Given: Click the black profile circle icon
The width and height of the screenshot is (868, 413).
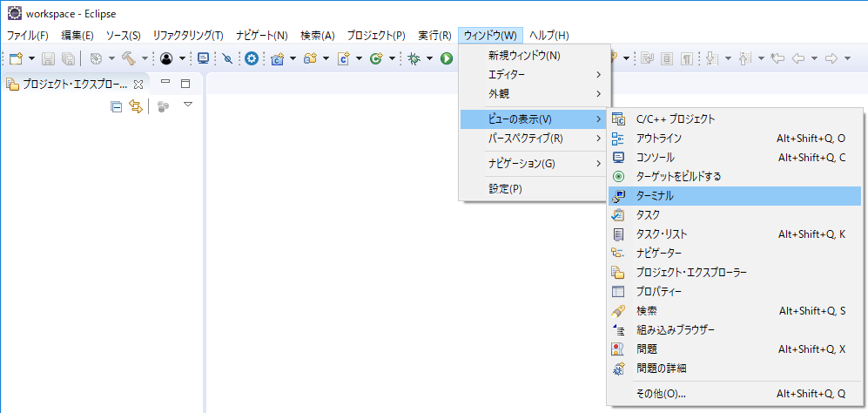Looking at the screenshot, I should (166, 58).
